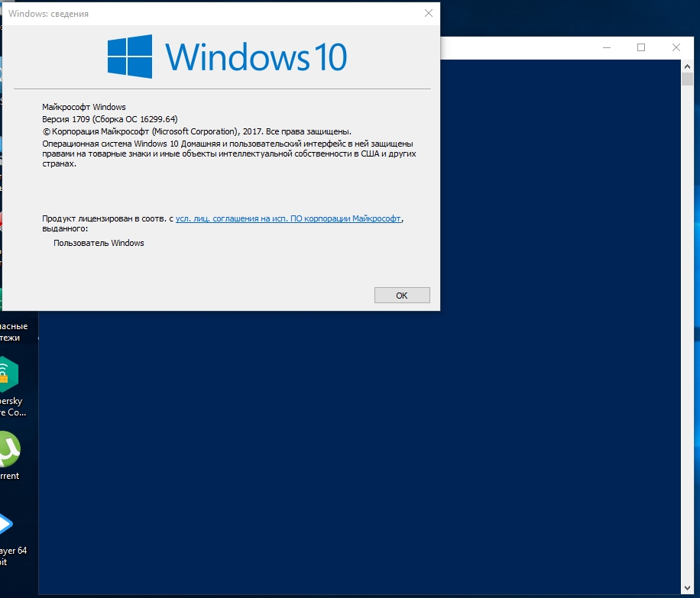Screen dimensions: 700x598
Task: Click the 'Операционная система Windows 10 Домашняя' paragraph
Action: click(x=229, y=154)
